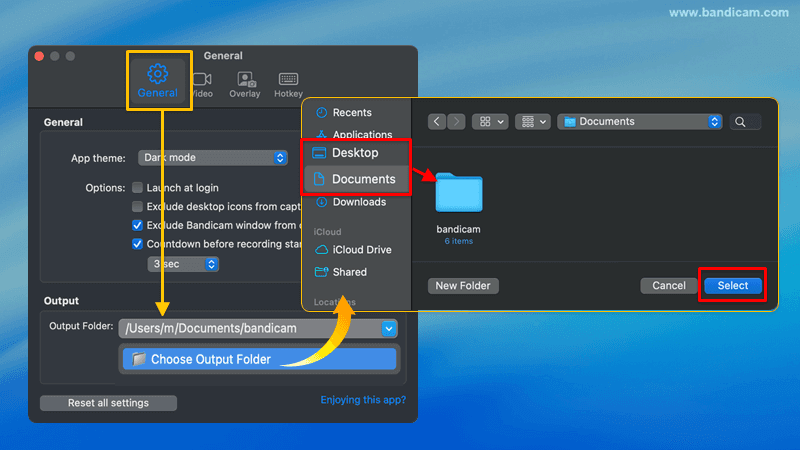
Task: Click the back navigation arrow
Action: (437, 122)
